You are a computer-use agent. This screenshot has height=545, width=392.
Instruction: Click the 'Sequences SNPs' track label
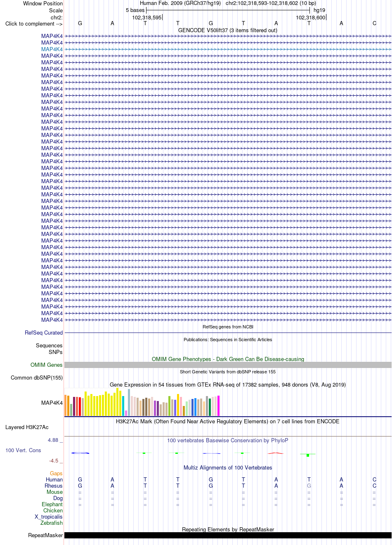pos(49,349)
